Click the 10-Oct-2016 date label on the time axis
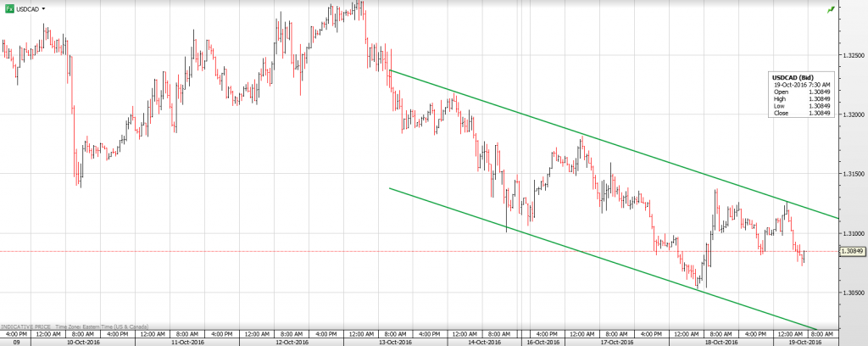Screen dimensions: 868x346 click(x=83, y=342)
